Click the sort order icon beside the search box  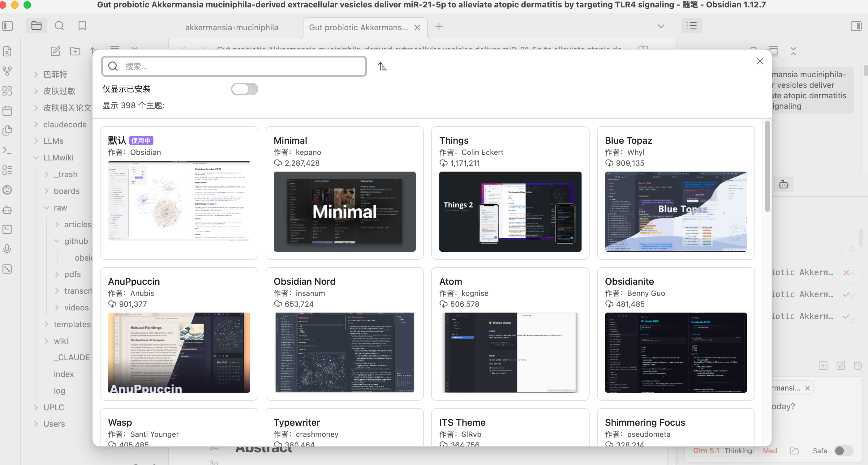click(x=382, y=66)
